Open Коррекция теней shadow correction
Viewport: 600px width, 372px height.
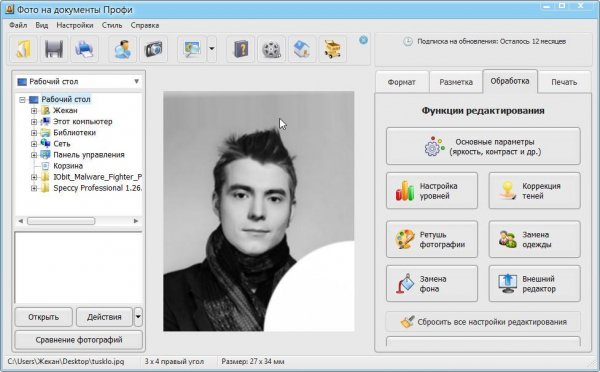tap(535, 191)
